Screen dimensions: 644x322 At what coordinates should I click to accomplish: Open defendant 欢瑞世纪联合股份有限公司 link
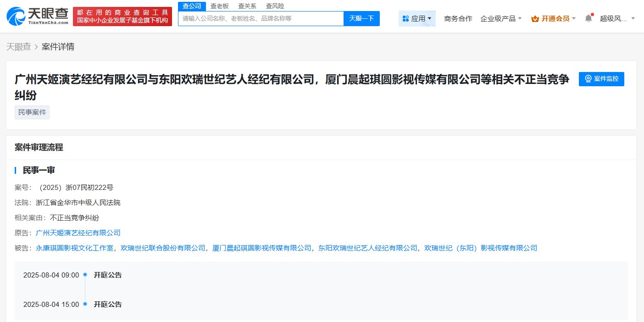click(x=163, y=248)
